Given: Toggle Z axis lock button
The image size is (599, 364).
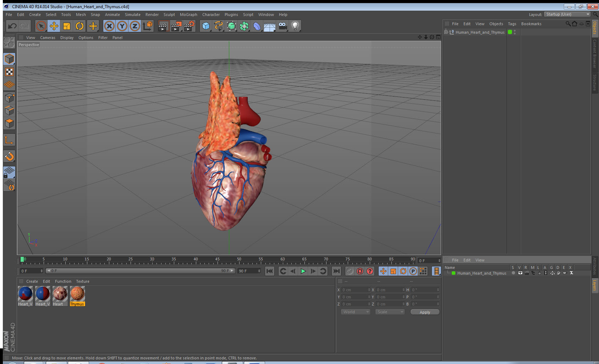Looking at the screenshot, I should coord(135,26).
